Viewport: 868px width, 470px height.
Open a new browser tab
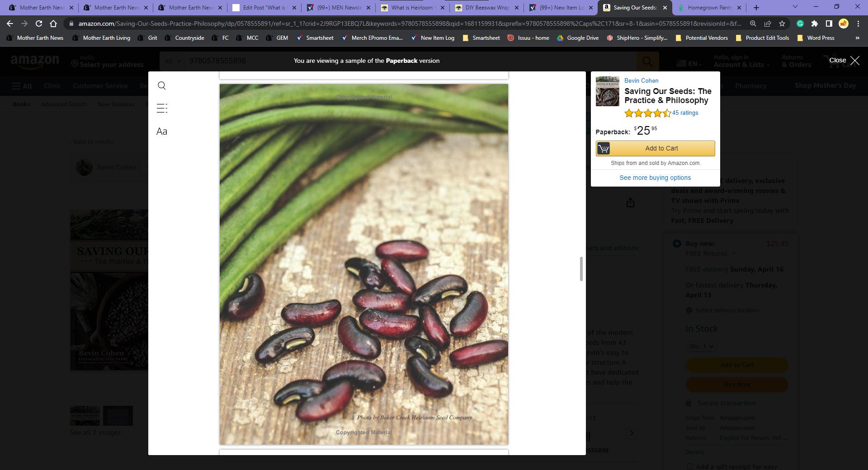[x=756, y=7]
